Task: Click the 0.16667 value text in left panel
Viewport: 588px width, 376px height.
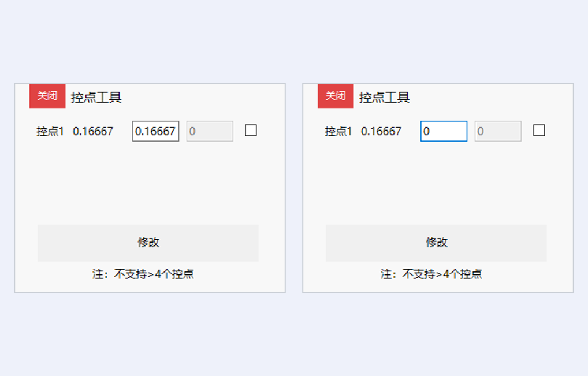Action: click(93, 132)
